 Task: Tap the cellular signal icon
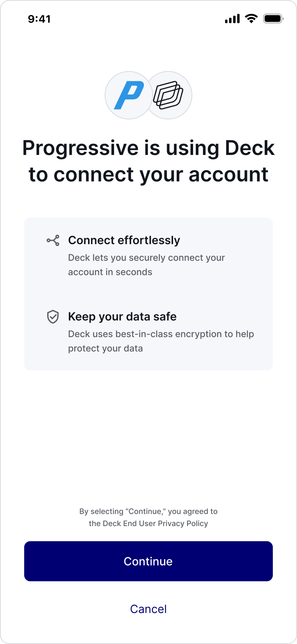(232, 18)
